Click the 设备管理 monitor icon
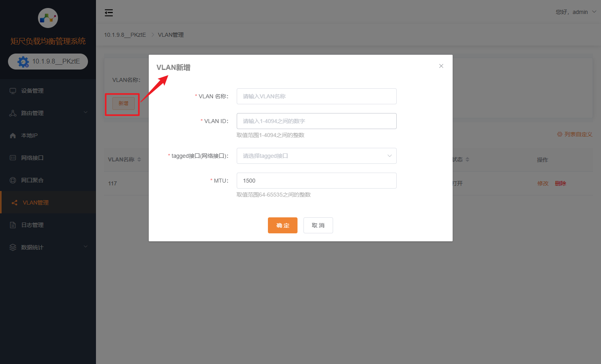Screen dimensions: 601x364 coord(13,91)
